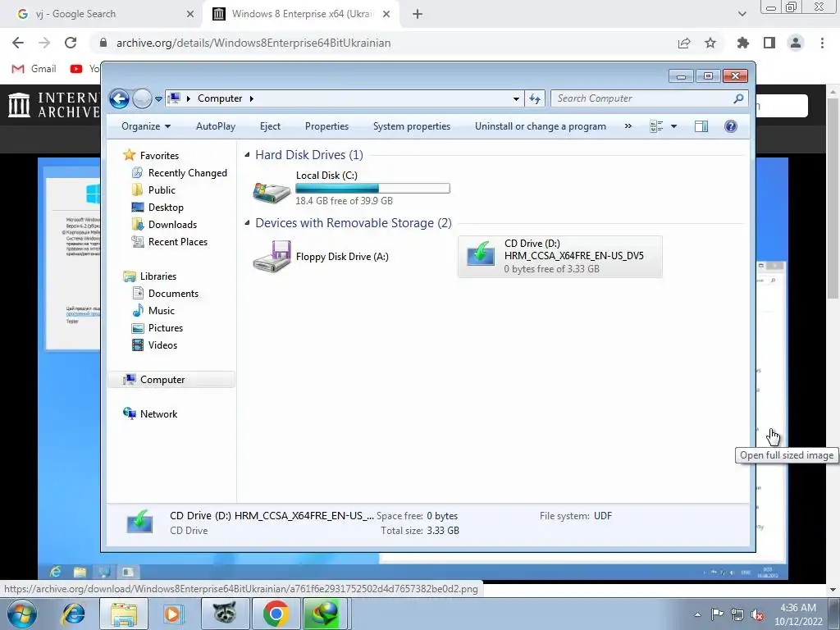Image resolution: width=840 pixels, height=630 pixels.
Task: Launch Internet Explorer from the taskbar
Action: coord(73,614)
